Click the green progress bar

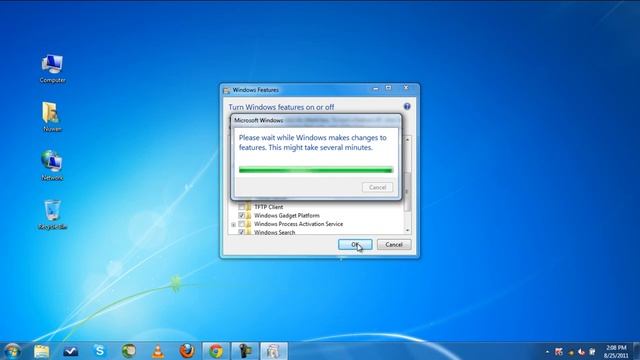(316, 170)
